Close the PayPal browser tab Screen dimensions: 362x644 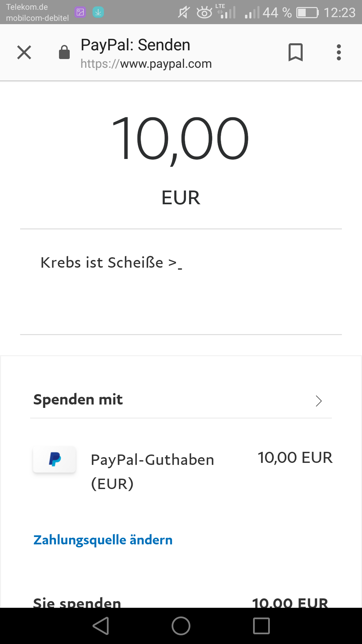[x=24, y=52]
